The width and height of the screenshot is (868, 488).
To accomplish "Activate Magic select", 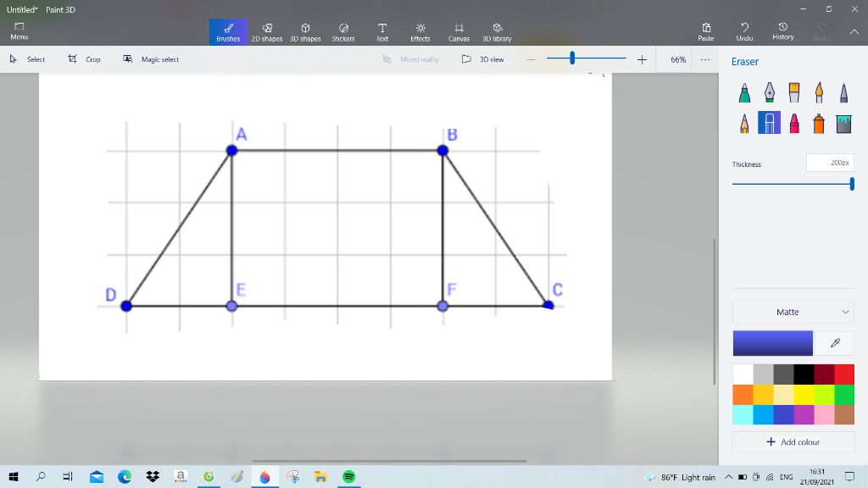I will click(151, 59).
